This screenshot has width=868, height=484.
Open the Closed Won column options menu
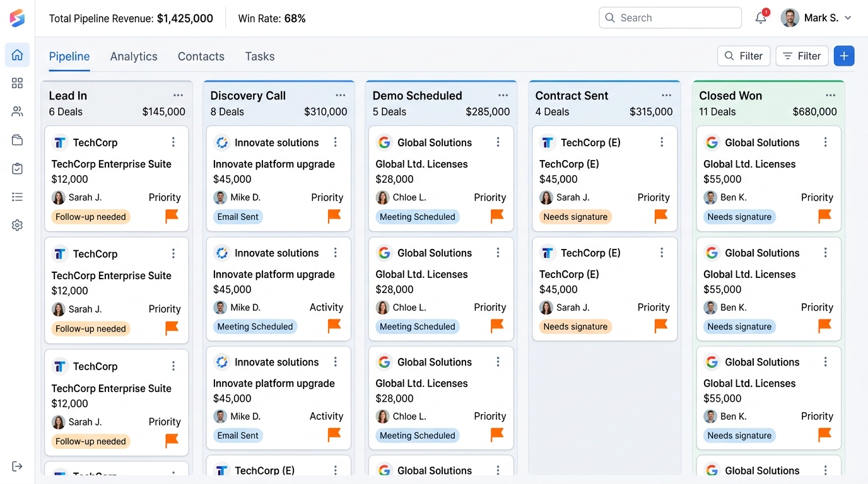point(830,95)
